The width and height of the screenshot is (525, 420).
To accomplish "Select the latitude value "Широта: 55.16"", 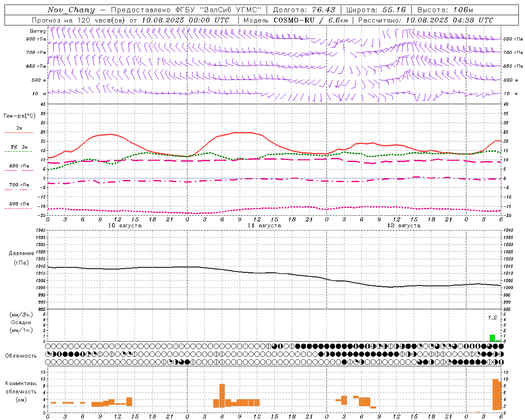I will tap(376, 10).
